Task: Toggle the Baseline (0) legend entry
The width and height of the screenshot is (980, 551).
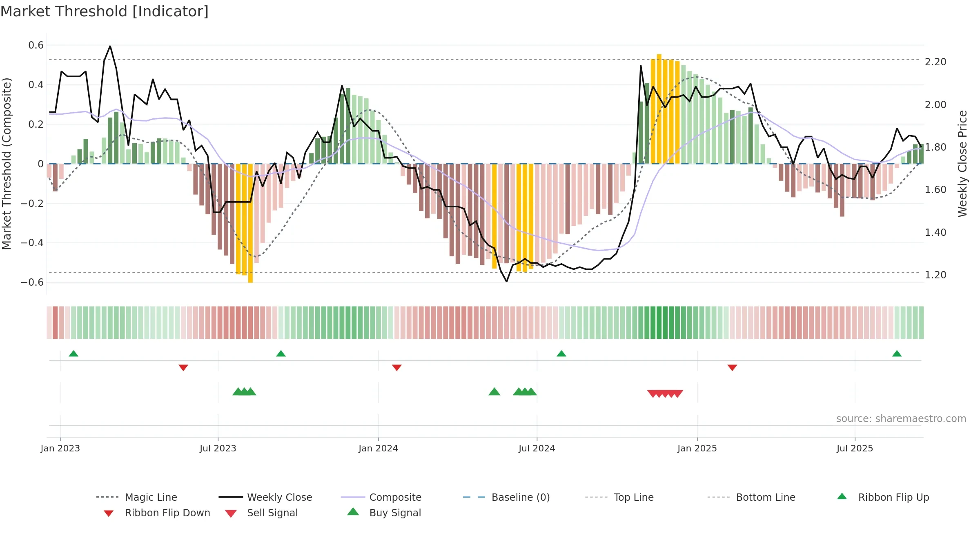Action: point(506,497)
